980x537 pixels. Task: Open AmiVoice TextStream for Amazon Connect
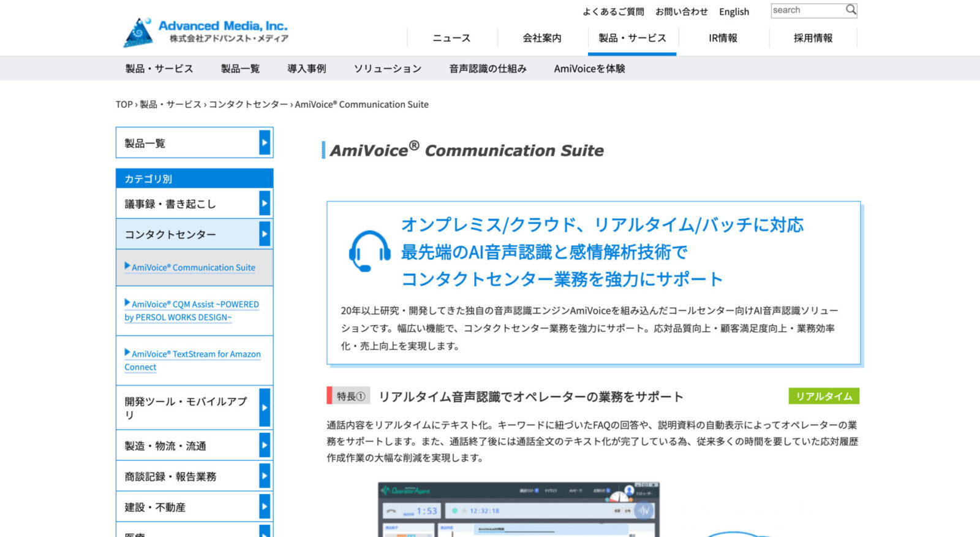point(192,360)
